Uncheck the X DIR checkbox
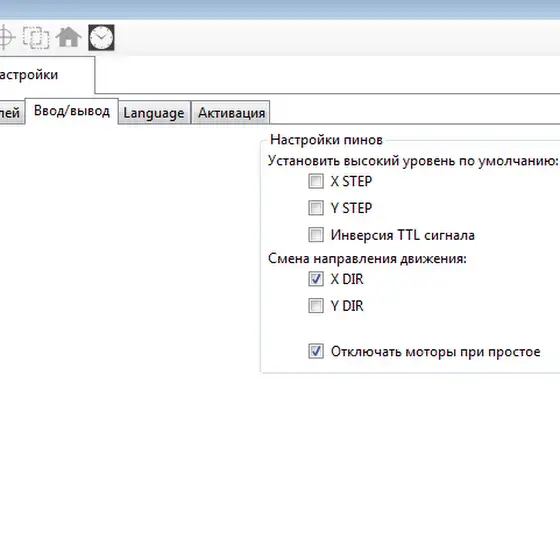 [316, 279]
